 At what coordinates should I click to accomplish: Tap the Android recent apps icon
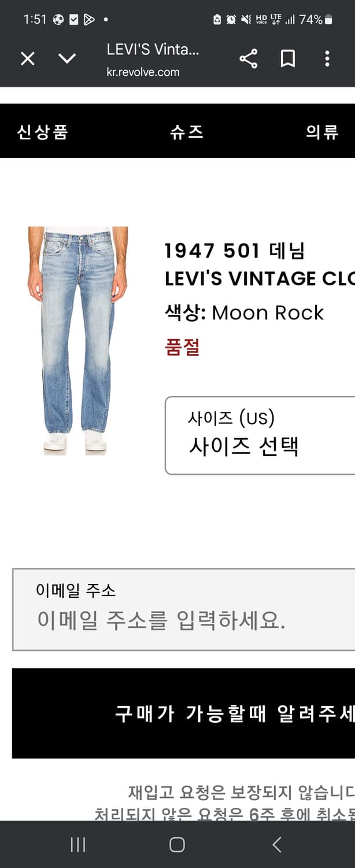(77, 845)
